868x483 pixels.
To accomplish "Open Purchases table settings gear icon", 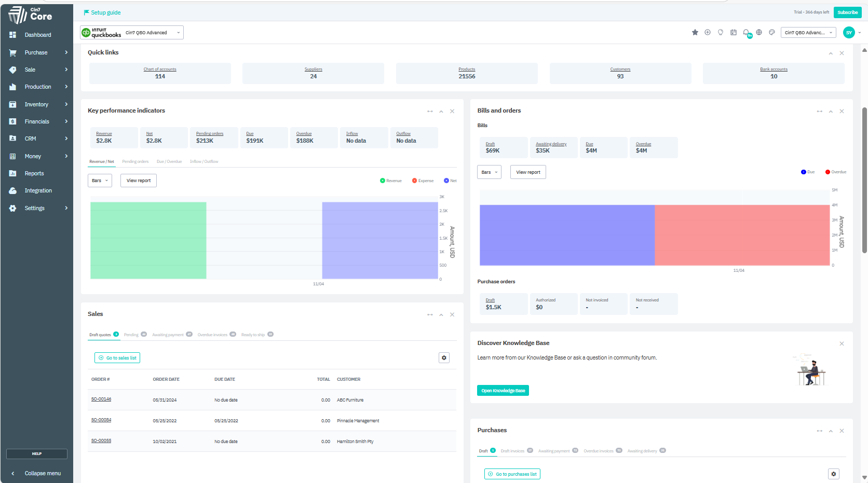I will point(834,474).
